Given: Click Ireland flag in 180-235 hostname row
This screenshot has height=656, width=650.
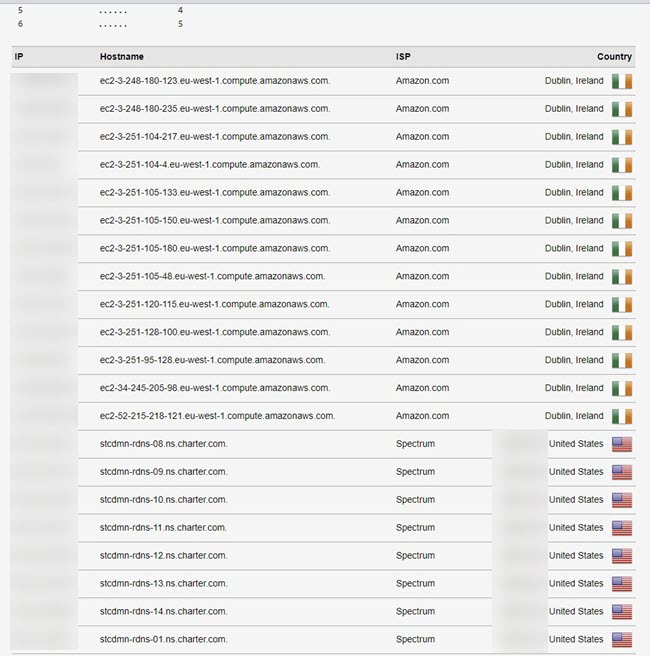Looking at the screenshot, I should click(x=622, y=109).
